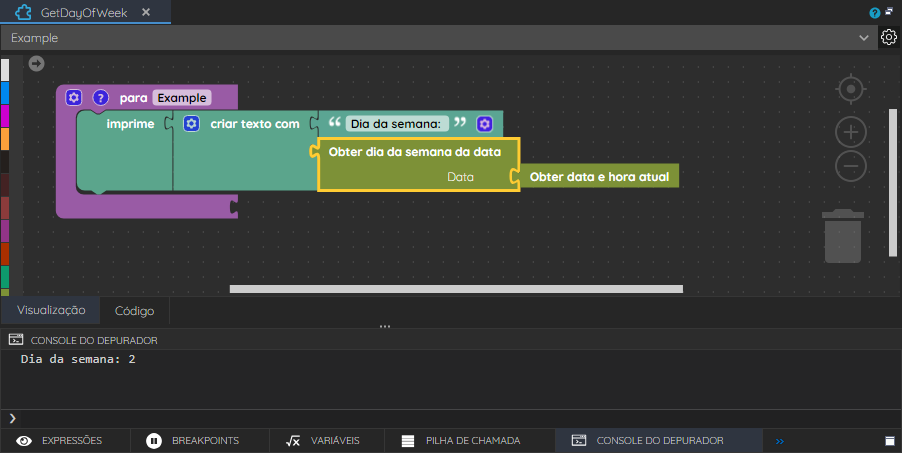Open gear beside the Dia da semana string

coord(484,124)
